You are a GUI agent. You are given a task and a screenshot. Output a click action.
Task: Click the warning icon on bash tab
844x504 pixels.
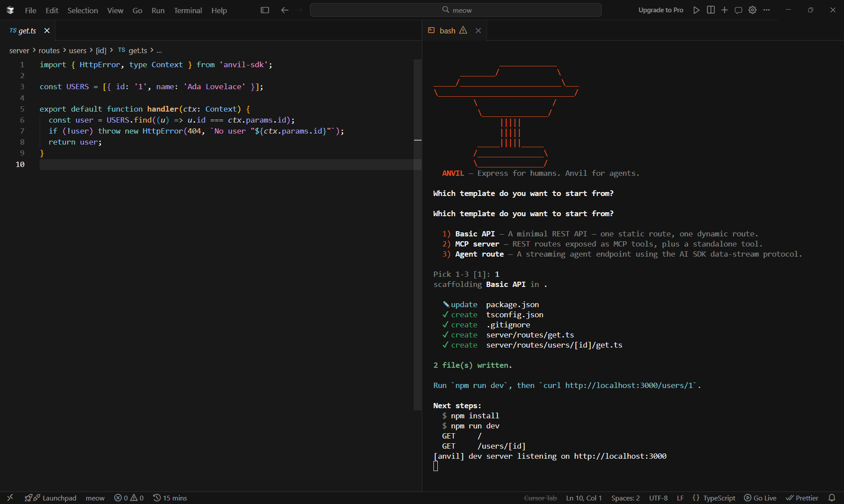point(463,30)
